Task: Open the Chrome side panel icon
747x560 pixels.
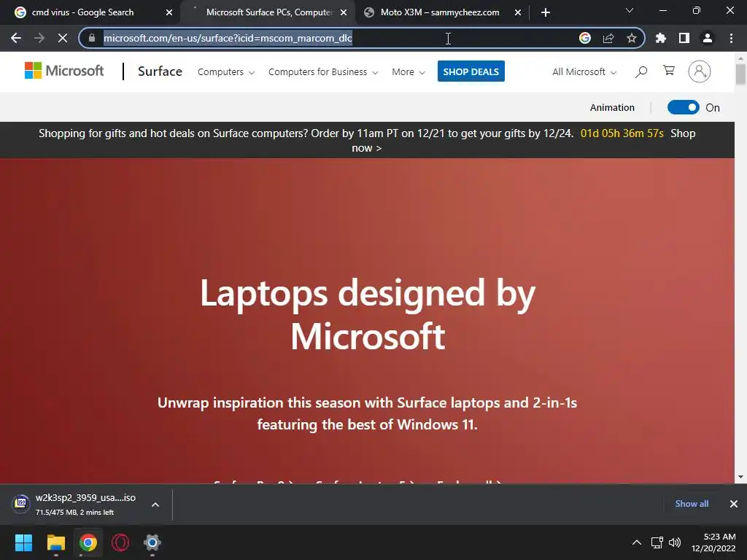Action: tap(684, 38)
